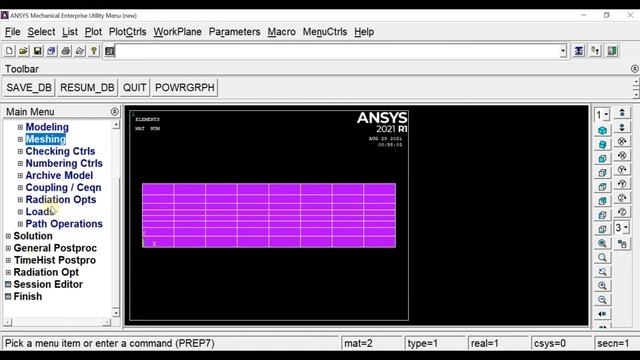
Task: Expand the Checking Ctrls node
Action: (20, 151)
